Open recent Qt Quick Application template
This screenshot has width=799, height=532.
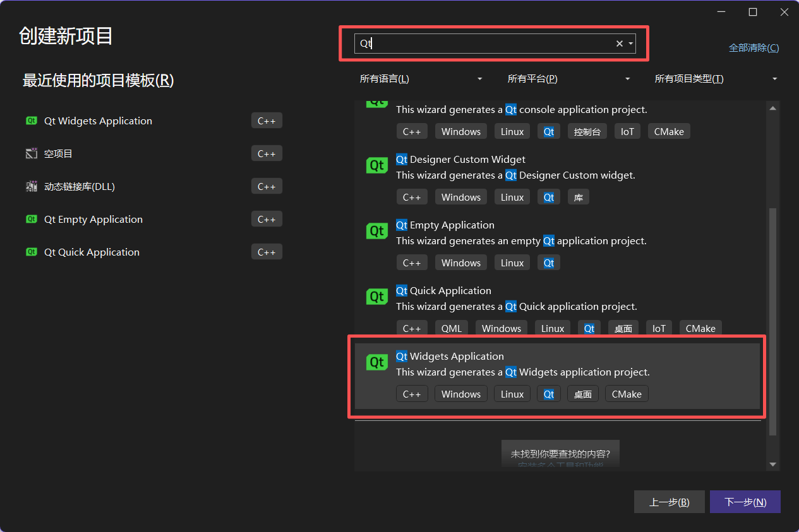coord(153,252)
